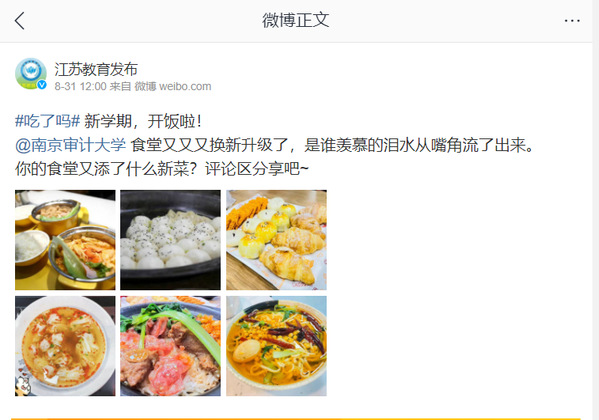View the pan-fried sesame buns photo
The height and width of the screenshot is (420, 599).
click(170, 240)
